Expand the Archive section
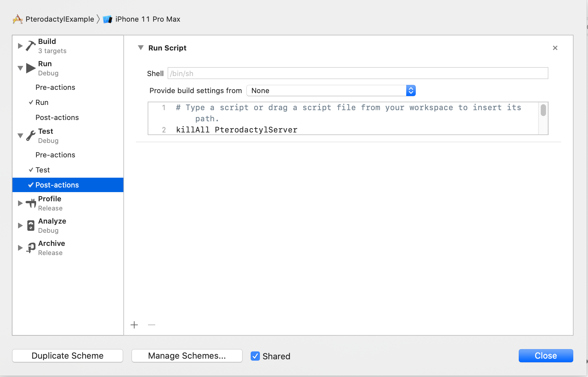Image resolution: width=588 pixels, height=377 pixels. tap(20, 248)
